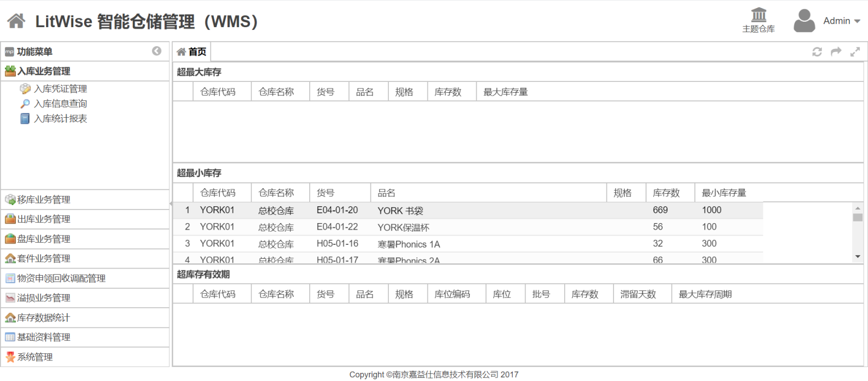This screenshot has width=868, height=381.
Task: Click the 基础资料管理 table icon
Action: (x=10, y=337)
